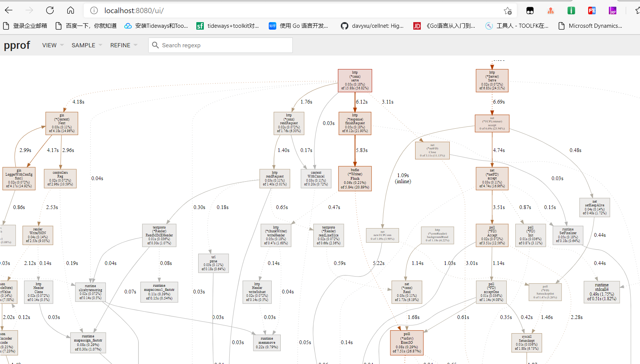Open the REFINE menu
The image size is (640, 364).
click(x=120, y=45)
